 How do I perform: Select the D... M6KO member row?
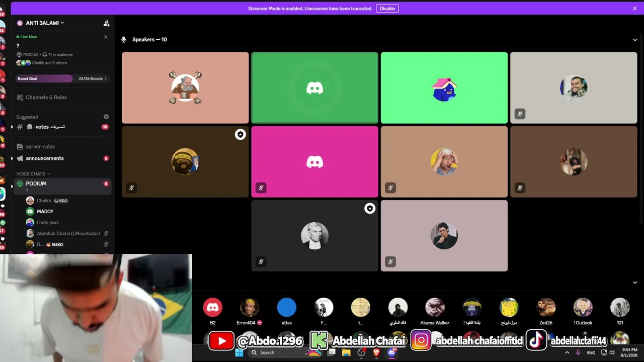(68, 244)
